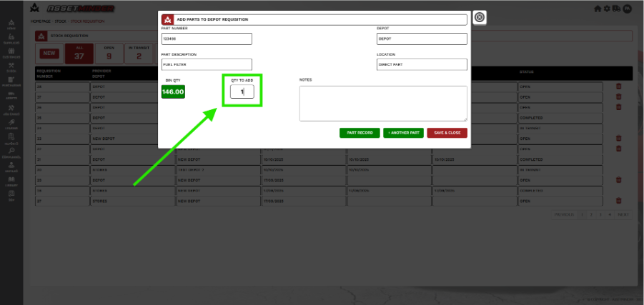Delete requisition 32 with trash icon
This screenshot has width=644, height=305.
point(618,149)
